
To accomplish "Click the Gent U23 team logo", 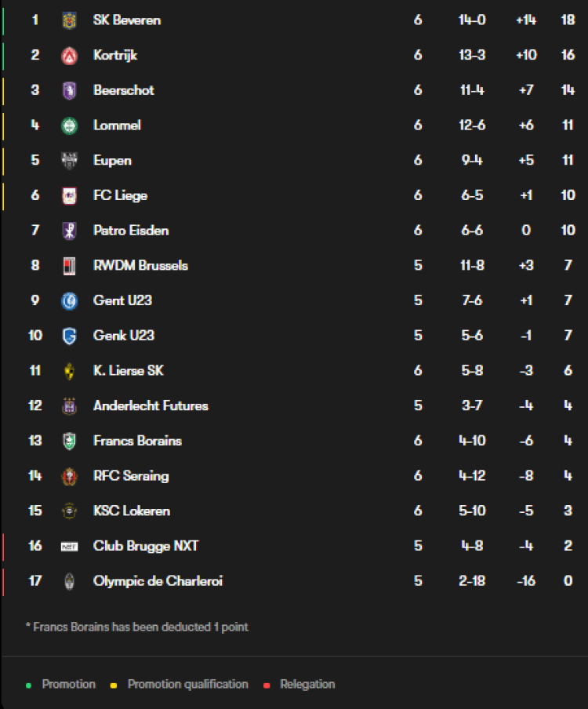I will coord(69,300).
